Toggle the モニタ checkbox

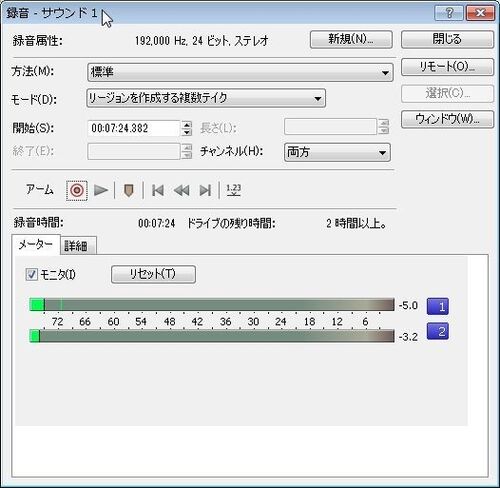click(32, 275)
